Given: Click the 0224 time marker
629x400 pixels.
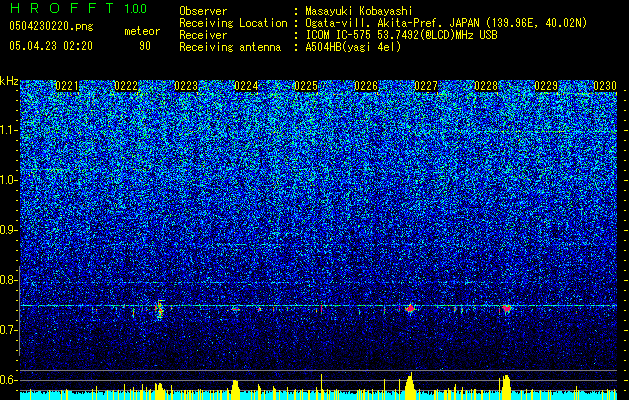Looking at the screenshot, I should click(246, 86).
